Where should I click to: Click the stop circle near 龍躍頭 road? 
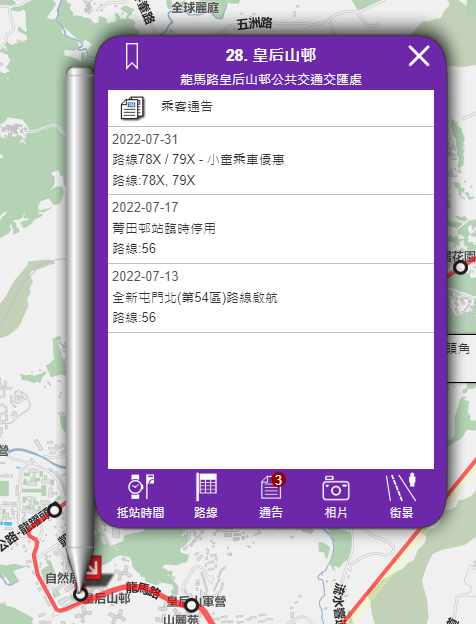coord(55,510)
